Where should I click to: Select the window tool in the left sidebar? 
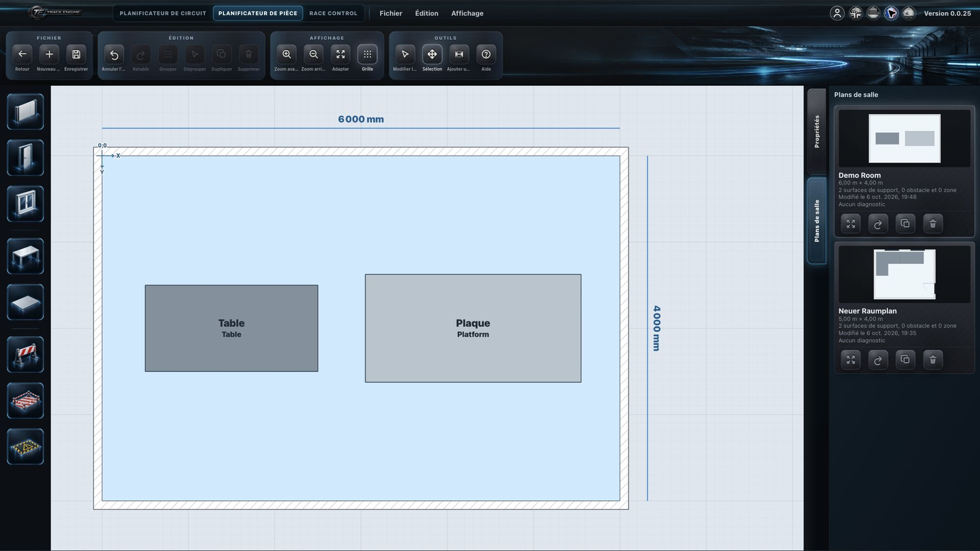click(x=25, y=203)
